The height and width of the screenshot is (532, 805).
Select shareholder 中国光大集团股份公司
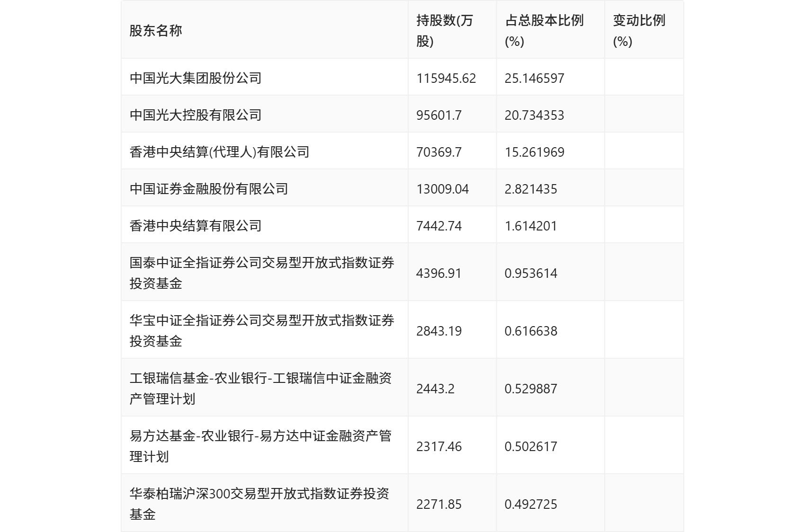[196, 78]
